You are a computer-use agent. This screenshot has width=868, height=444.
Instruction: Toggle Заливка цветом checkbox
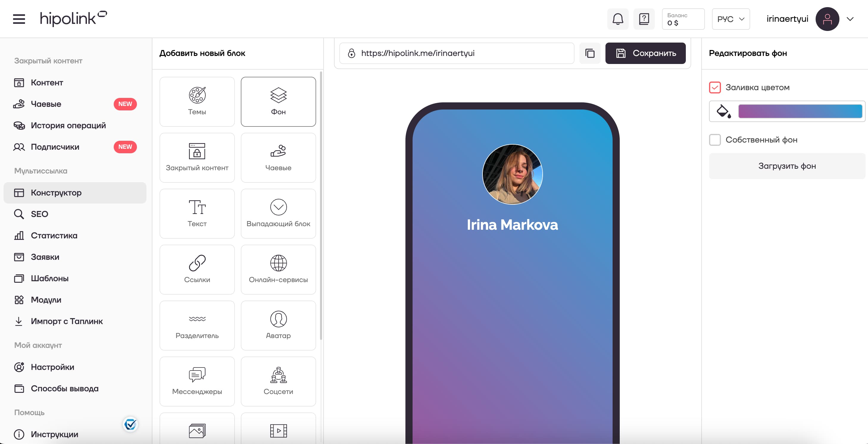715,87
